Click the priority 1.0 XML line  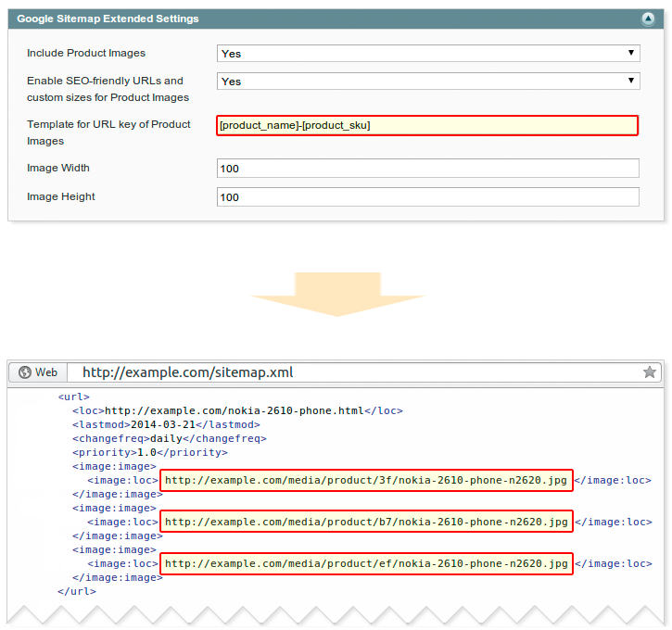click(x=149, y=452)
